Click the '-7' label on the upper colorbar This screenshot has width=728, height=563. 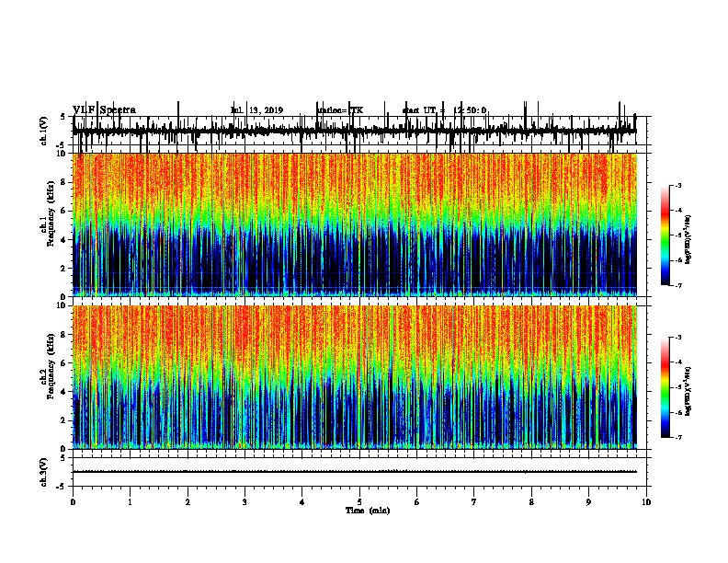[677, 285]
